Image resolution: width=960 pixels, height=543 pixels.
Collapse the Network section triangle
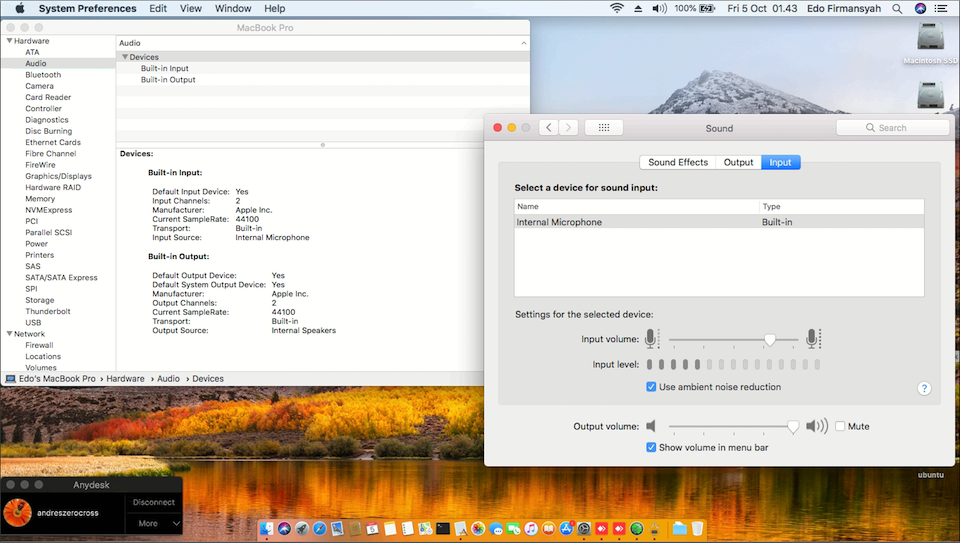click(9, 334)
